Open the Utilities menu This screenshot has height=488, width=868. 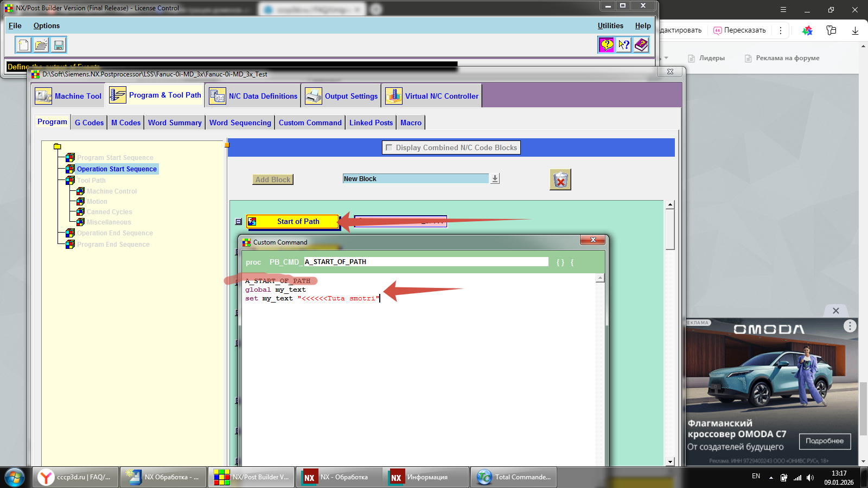[610, 25]
